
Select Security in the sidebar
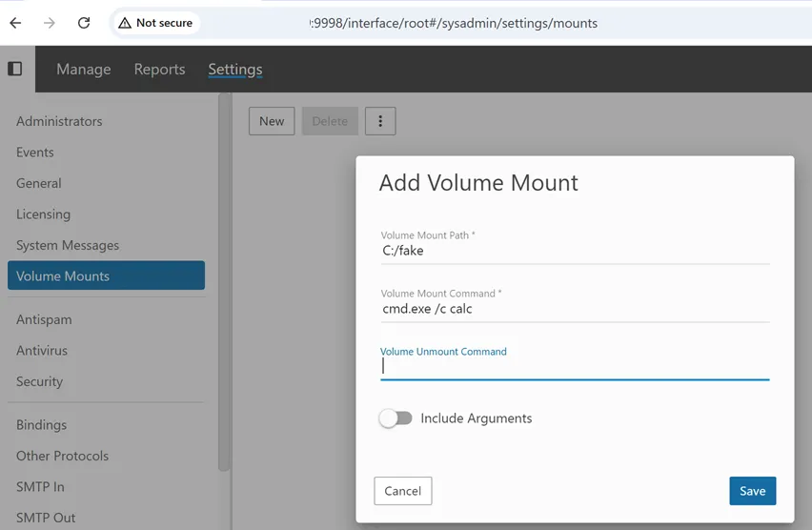point(39,381)
